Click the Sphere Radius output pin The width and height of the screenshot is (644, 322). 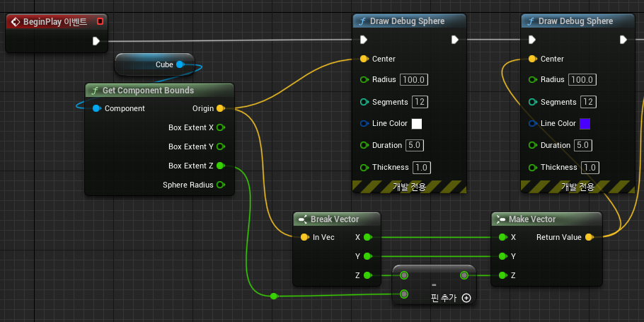coord(221,185)
